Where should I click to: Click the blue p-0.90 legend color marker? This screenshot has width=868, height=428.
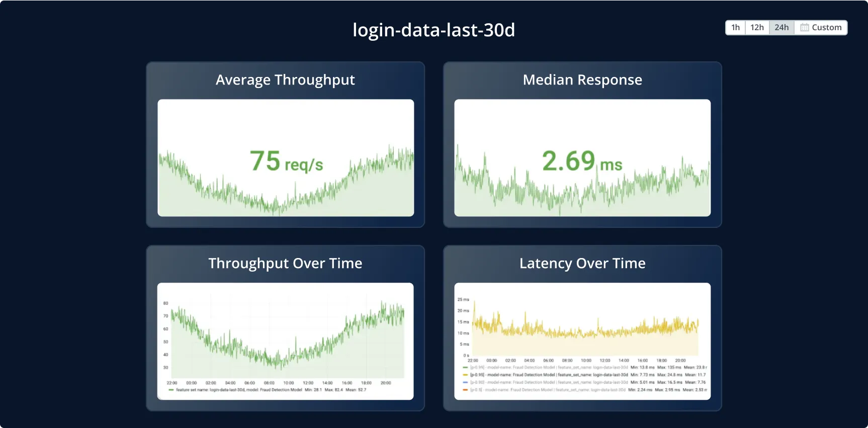click(466, 382)
